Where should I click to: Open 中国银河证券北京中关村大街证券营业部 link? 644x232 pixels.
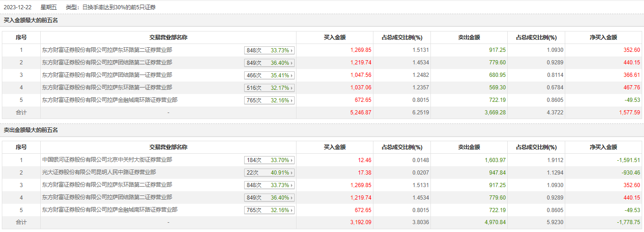107,160
